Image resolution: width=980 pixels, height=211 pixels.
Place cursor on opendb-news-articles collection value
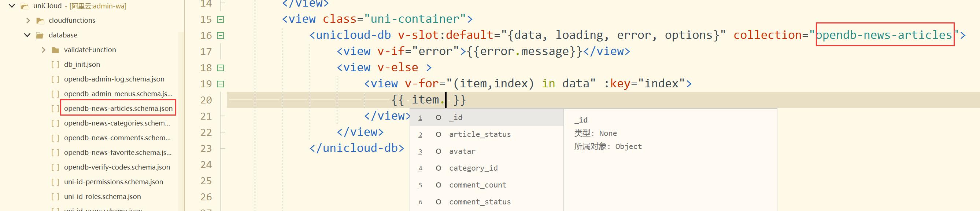[884, 35]
